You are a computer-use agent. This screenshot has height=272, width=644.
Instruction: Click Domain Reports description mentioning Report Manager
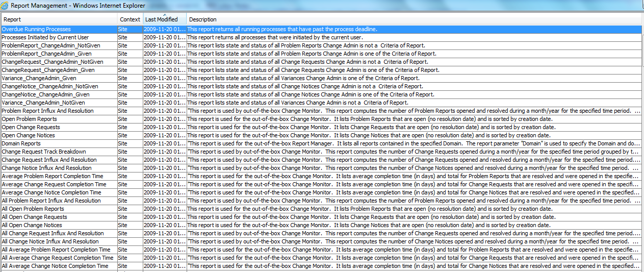click(x=414, y=143)
